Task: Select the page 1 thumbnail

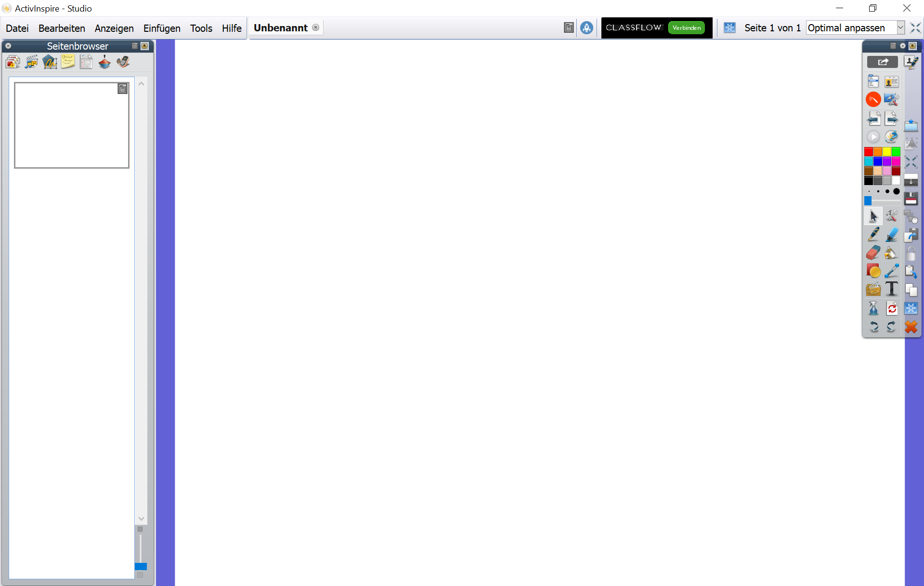Action: (x=71, y=125)
